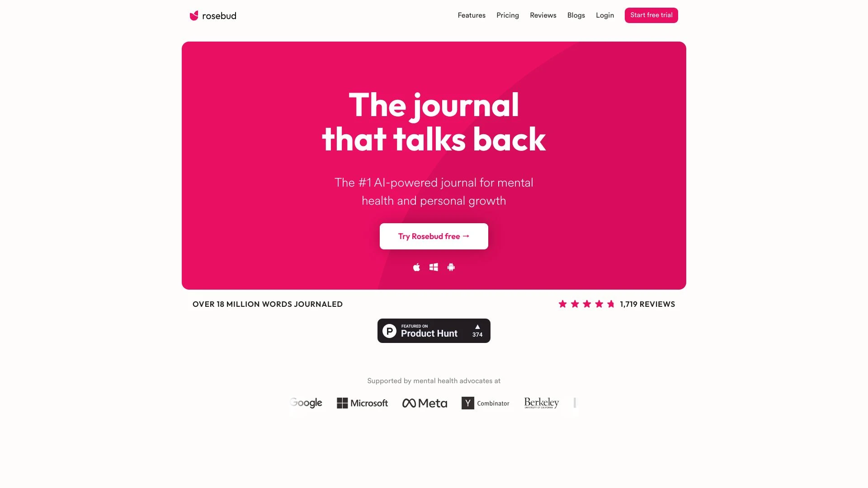Click the Blogs navigation menu item
Image resolution: width=868 pixels, height=488 pixels.
pos(576,15)
